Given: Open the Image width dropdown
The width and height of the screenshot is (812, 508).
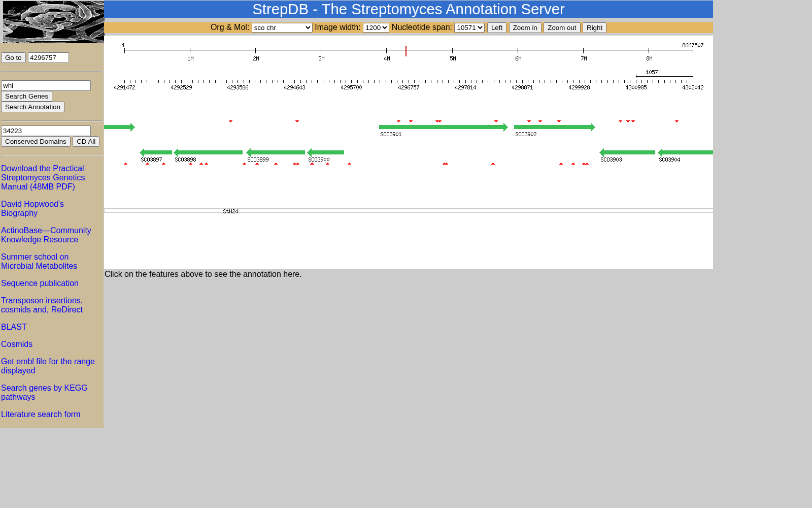Looking at the screenshot, I should pos(376,27).
